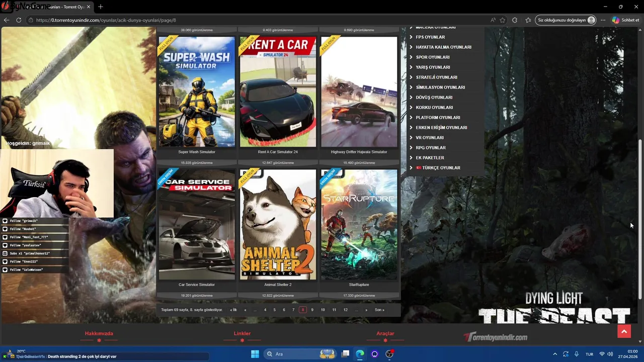Open the RPG OYUNLAR category

[x=431, y=148]
